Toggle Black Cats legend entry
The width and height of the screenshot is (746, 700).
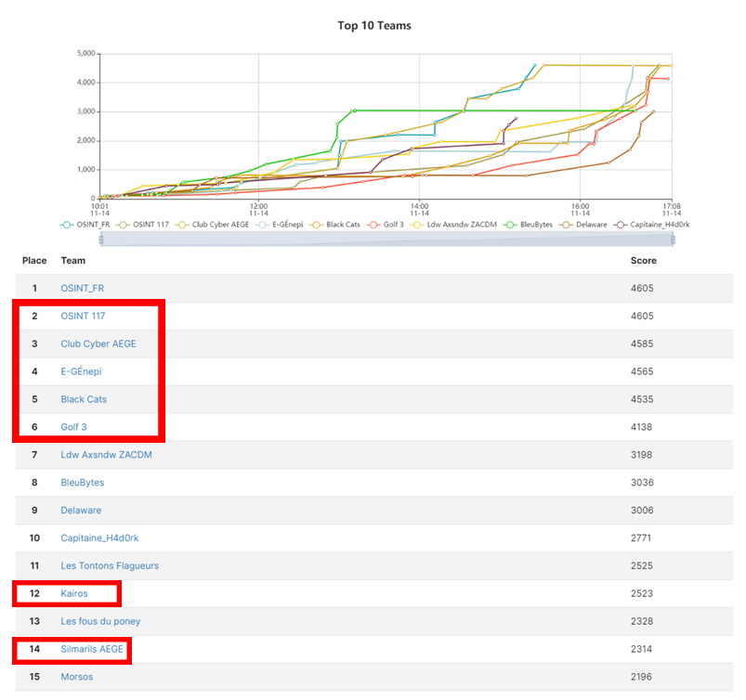(x=335, y=225)
